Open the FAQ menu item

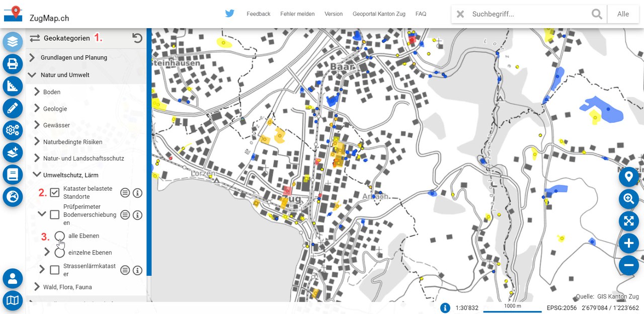coord(421,14)
